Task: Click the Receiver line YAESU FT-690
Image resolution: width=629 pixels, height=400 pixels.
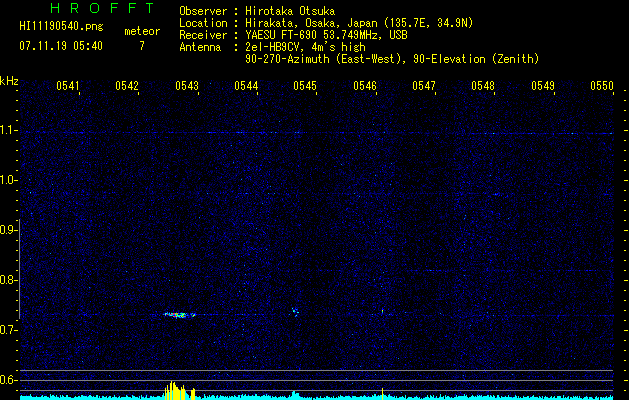Action: tap(326, 35)
